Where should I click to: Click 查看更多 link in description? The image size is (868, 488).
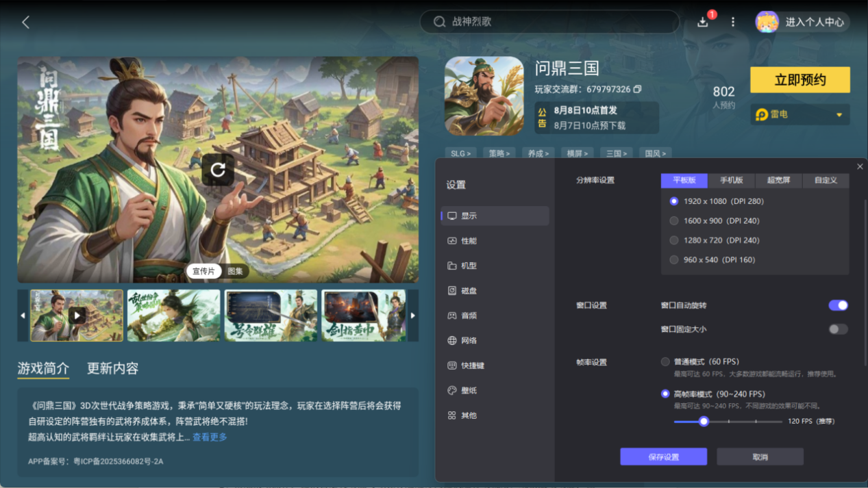pyautogui.click(x=210, y=437)
